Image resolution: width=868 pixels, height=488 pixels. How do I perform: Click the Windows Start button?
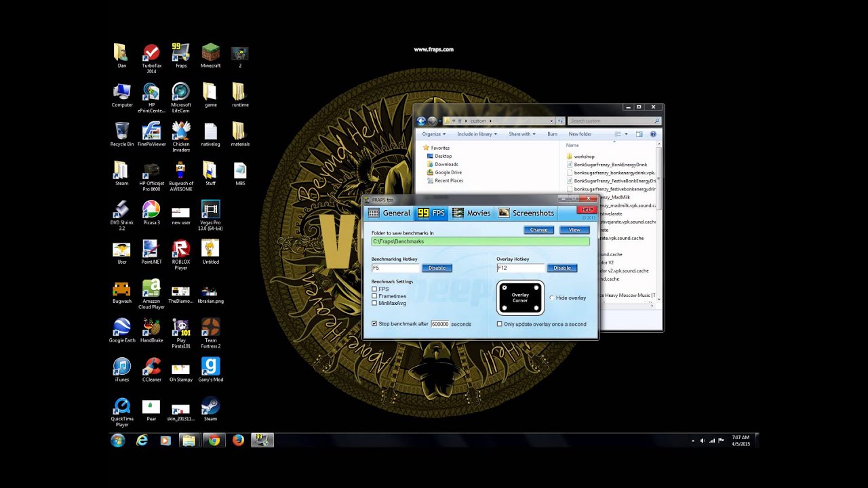[x=118, y=441]
